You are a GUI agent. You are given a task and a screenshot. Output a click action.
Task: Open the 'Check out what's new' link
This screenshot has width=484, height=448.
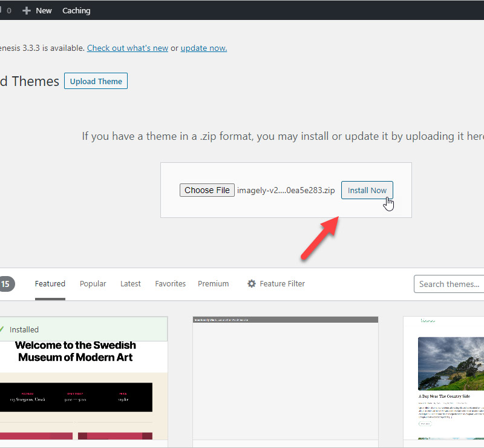[x=128, y=48]
